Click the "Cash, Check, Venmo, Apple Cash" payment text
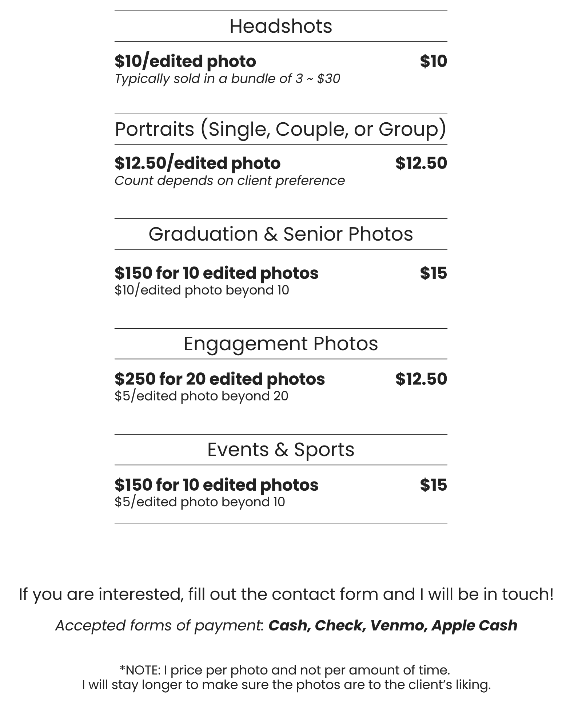Screen dimensions: 562x728 pos(393,626)
